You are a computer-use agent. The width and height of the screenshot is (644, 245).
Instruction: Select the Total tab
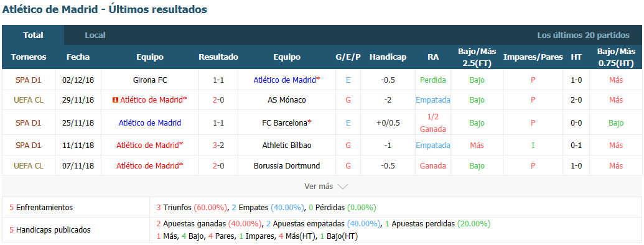coord(33,35)
